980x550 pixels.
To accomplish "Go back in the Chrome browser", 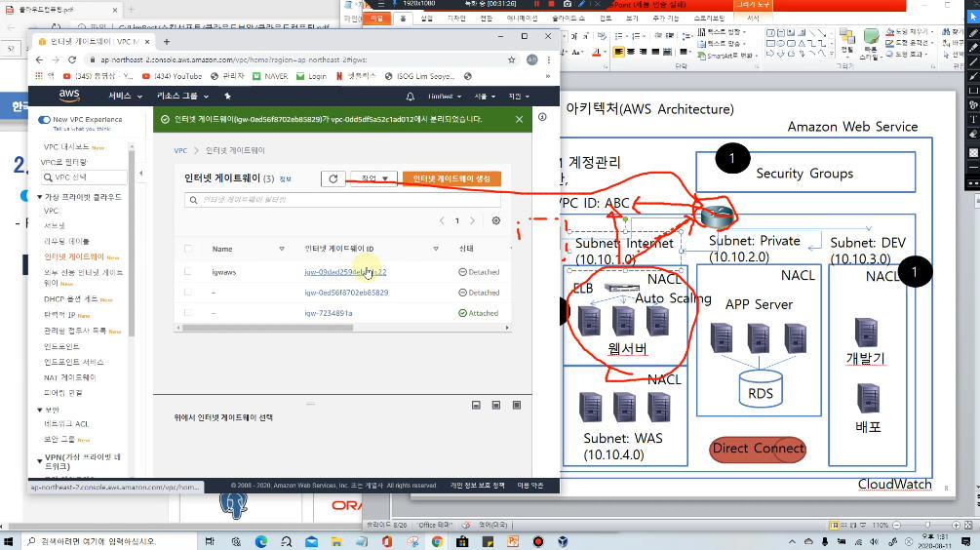I will pos(39,60).
